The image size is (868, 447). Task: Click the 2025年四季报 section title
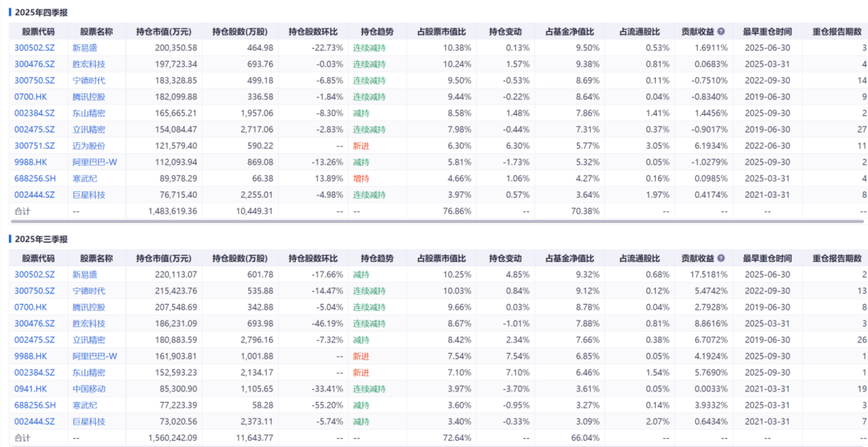tap(41, 11)
